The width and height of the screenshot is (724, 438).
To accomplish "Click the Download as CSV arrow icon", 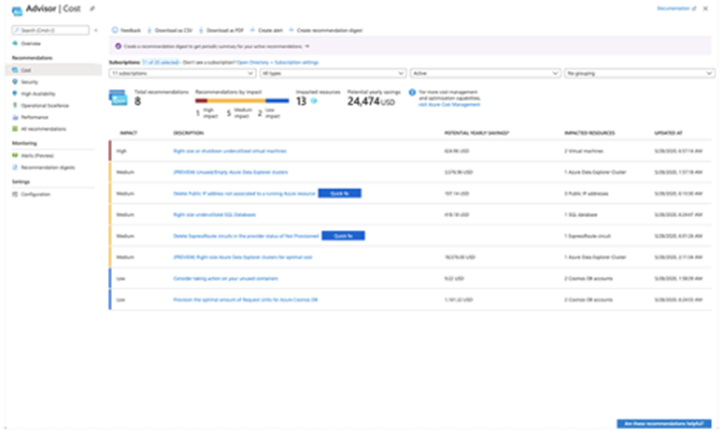I will (149, 30).
